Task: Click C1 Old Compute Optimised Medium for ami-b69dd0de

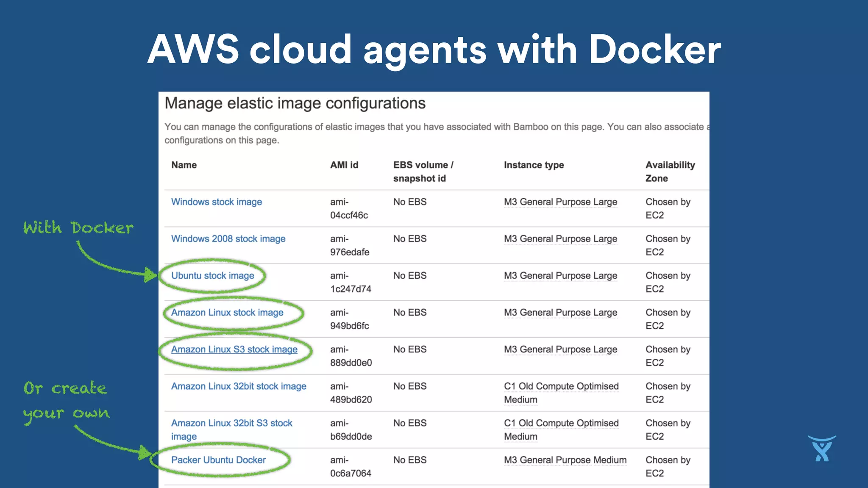Action: click(561, 430)
